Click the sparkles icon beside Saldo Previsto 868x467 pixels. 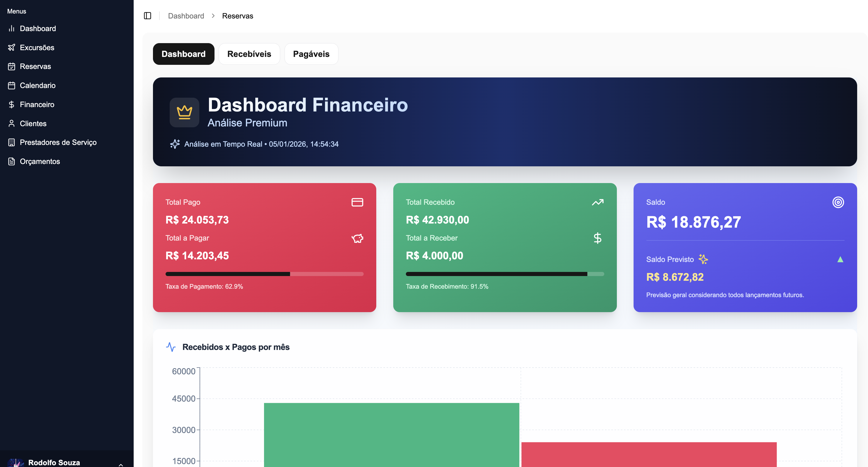pos(703,259)
